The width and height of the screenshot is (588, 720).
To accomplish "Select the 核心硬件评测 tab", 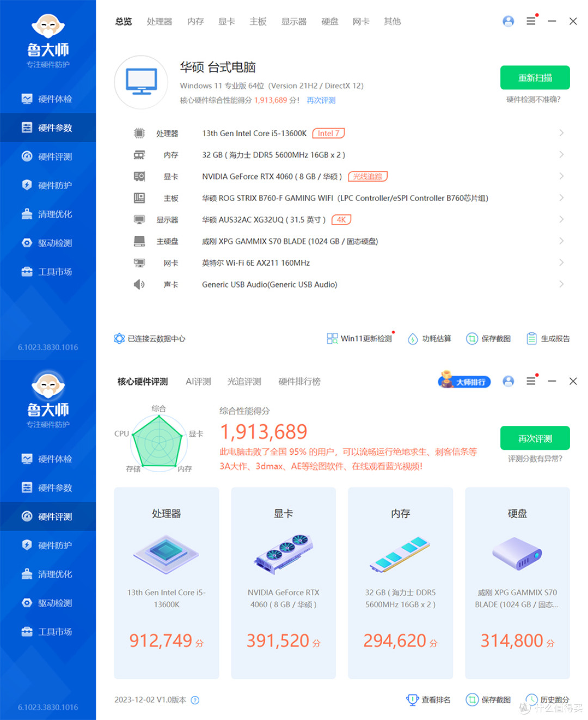I will coord(143,381).
